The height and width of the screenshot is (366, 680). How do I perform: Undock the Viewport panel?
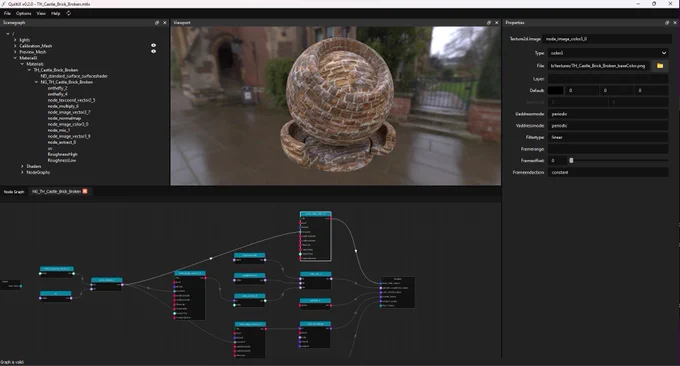tap(489, 23)
